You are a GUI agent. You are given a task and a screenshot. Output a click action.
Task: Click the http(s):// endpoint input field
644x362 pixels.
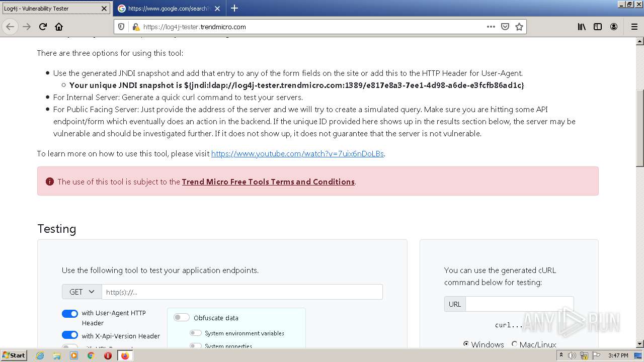click(x=242, y=292)
